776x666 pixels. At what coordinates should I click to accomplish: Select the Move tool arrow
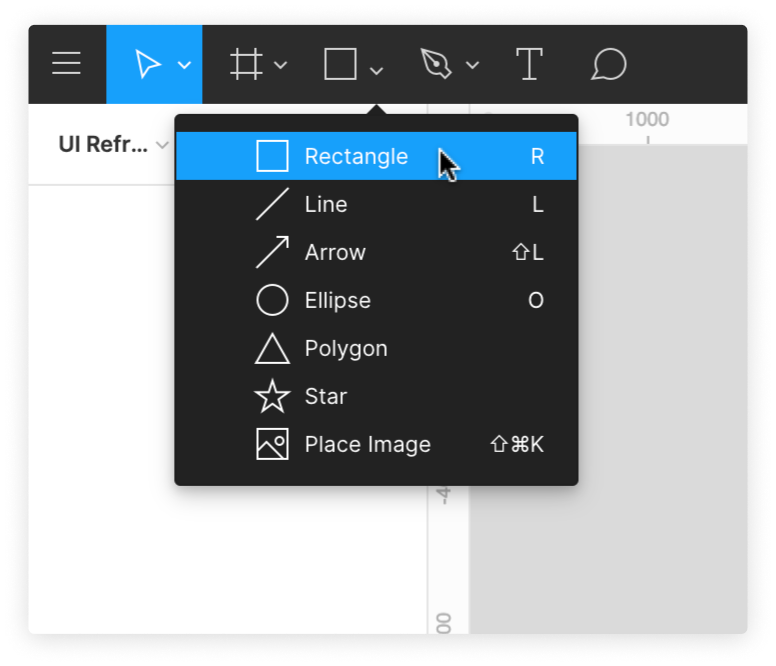click(147, 64)
